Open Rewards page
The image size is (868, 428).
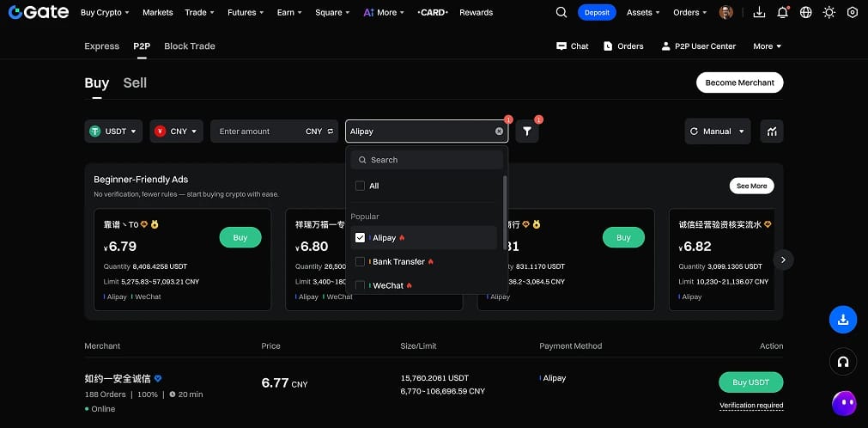[476, 12]
